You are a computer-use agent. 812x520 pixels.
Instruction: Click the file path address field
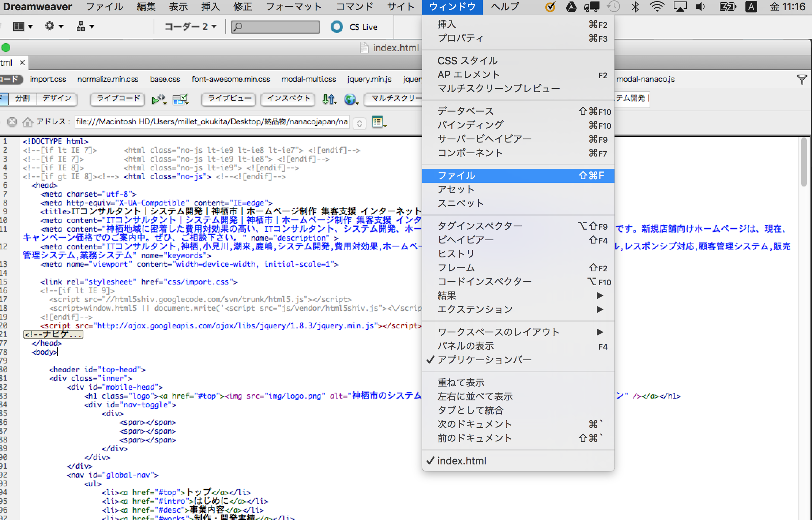tap(212, 122)
